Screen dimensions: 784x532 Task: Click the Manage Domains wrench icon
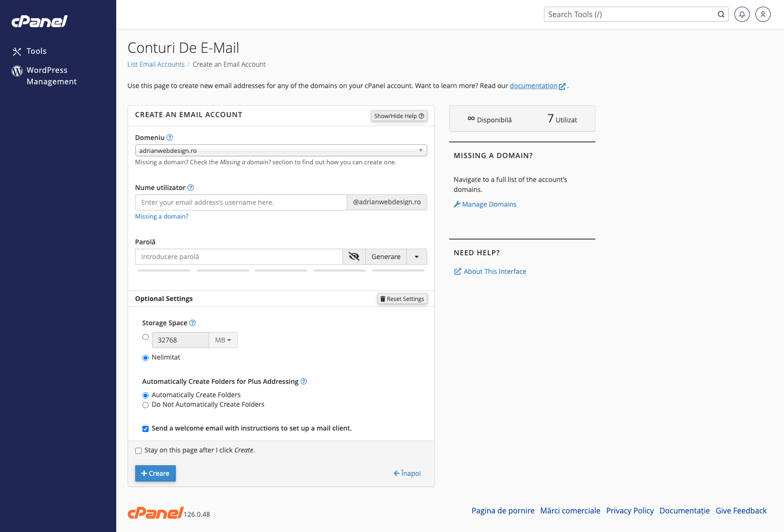pyautogui.click(x=457, y=204)
